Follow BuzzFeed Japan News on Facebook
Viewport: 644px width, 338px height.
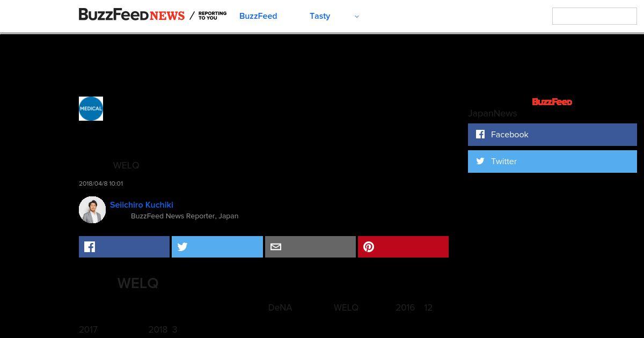click(x=552, y=135)
